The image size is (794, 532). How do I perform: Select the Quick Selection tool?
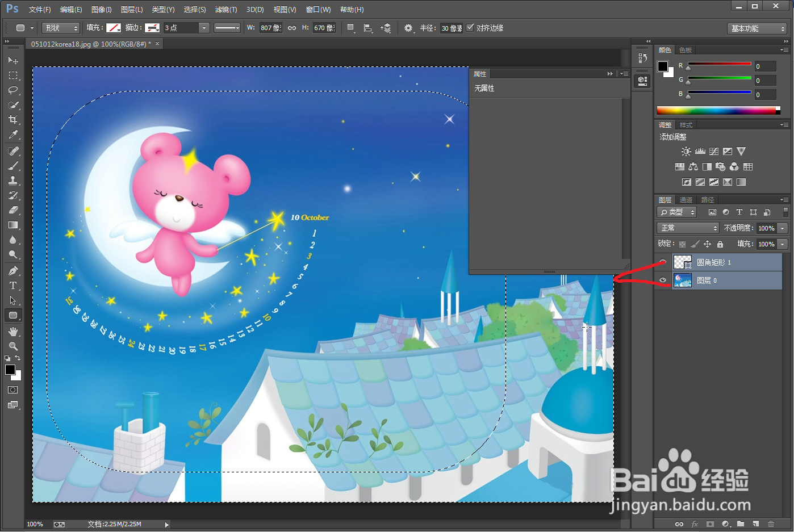pyautogui.click(x=13, y=105)
